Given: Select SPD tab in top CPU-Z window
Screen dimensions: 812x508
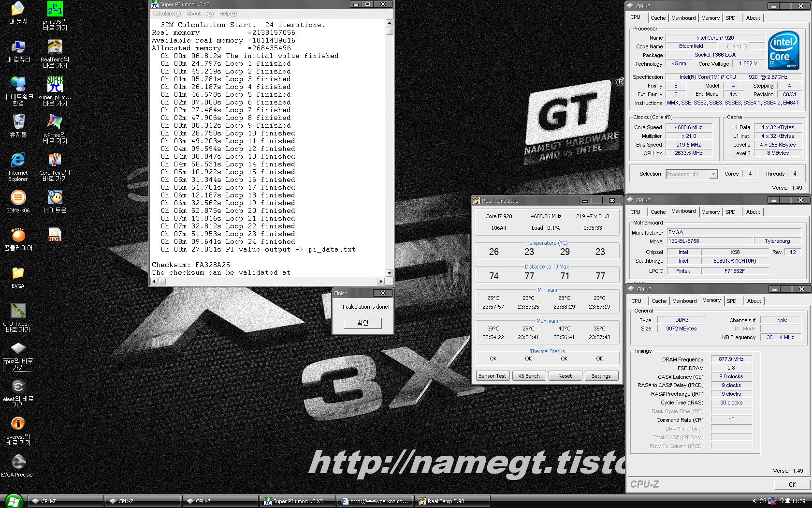Looking at the screenshot, I should tap(730, 18).
